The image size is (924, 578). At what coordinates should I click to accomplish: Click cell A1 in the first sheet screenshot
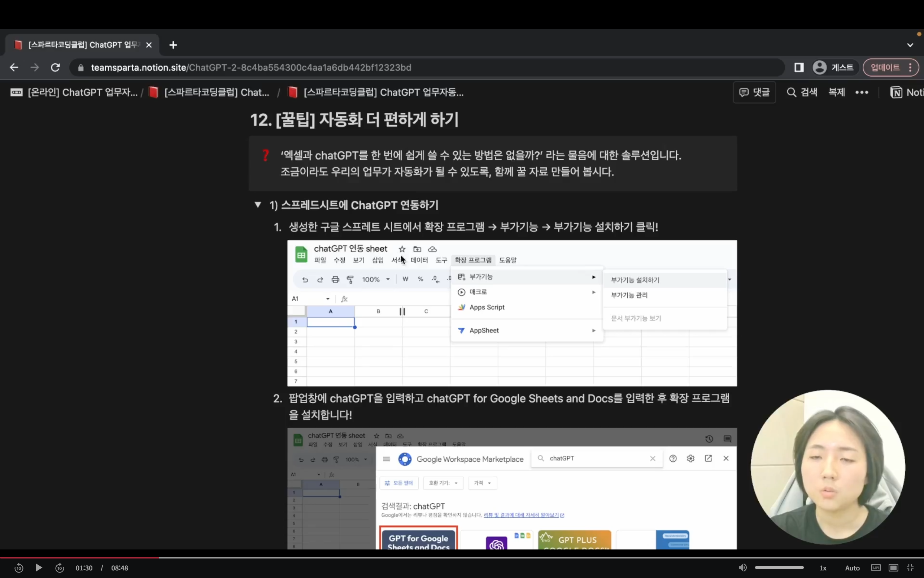pos(331,322)
